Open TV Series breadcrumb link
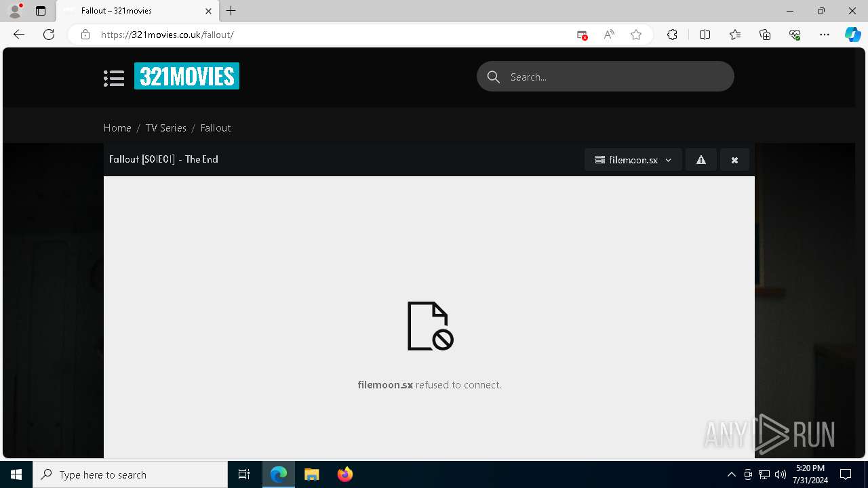Screen dimensions: 868x488 pos(165,127)
